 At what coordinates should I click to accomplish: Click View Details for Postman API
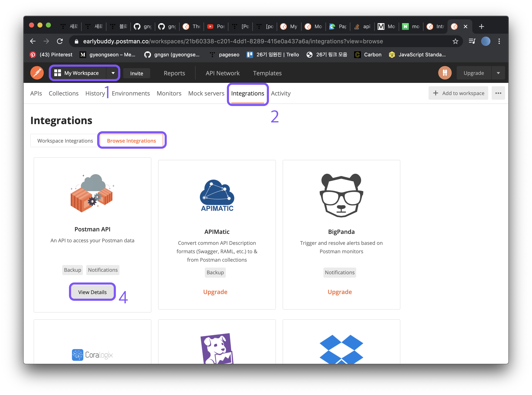click(92, 292)
